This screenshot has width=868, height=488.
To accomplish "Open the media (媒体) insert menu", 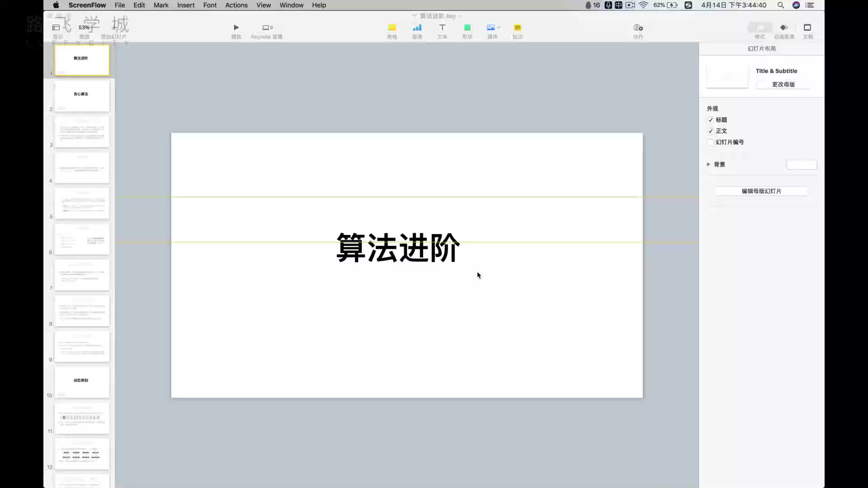I will click(x=493, y=31).
